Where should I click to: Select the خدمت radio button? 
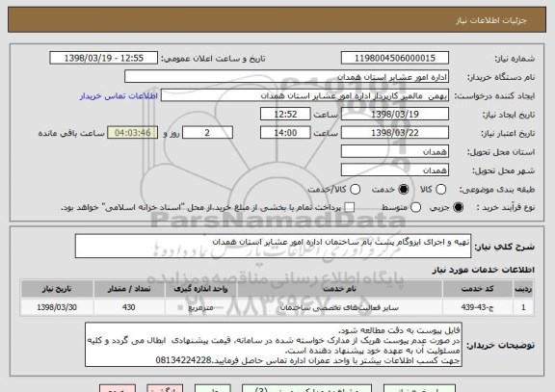404,190
